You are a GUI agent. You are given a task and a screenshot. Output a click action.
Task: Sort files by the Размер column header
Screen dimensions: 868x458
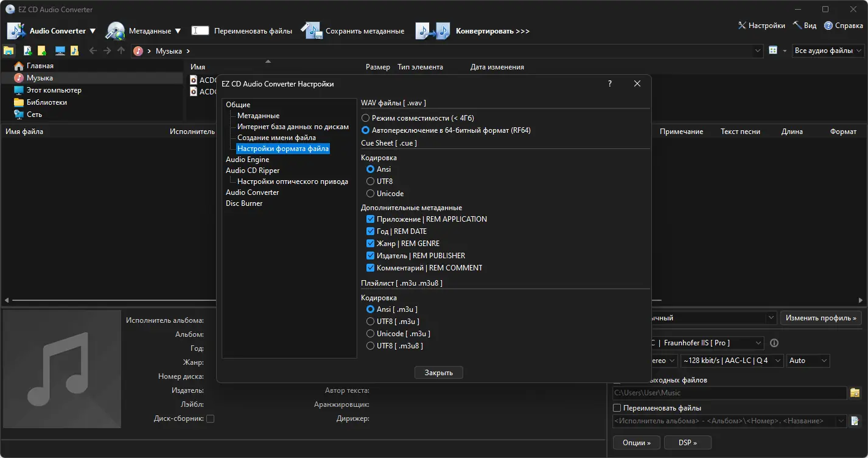point(378,67)
